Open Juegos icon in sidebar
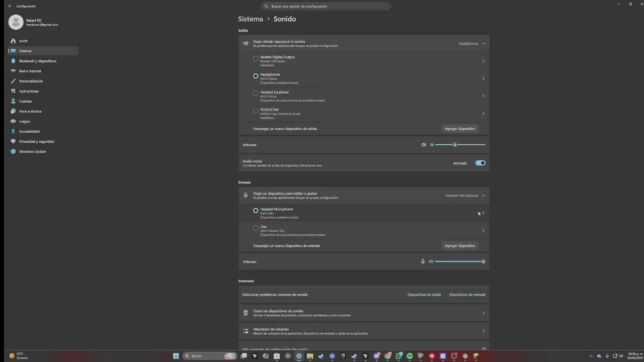Image resolution: width=644 pixels, height=362 pixels. tap(13, 121)
